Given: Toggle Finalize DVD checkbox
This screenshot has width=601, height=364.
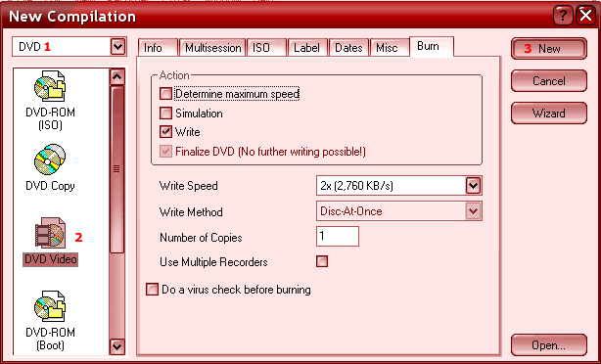Looking at the screenshot, I should click(165, 152).
